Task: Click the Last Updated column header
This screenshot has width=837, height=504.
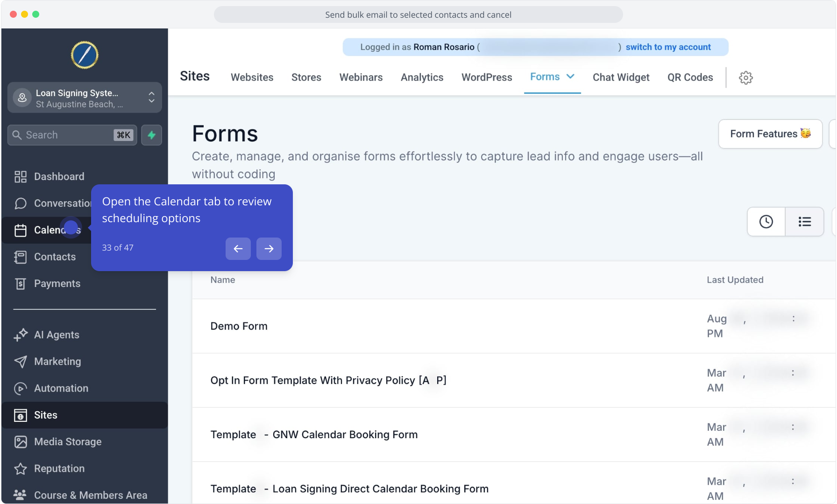Action: point(735,280)
